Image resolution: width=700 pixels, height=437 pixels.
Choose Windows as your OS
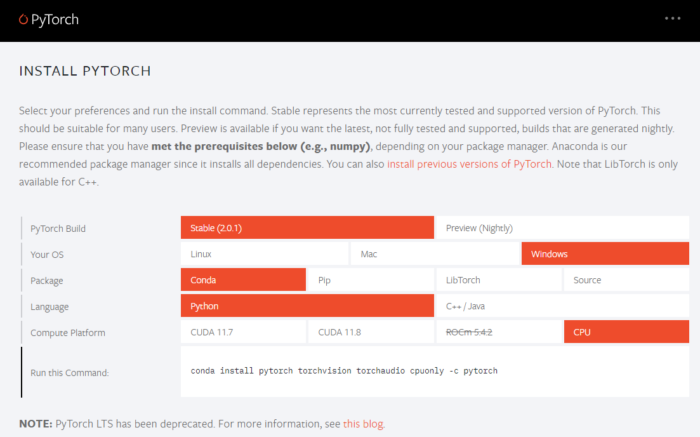pyautogui.click(x=605, y=254)
